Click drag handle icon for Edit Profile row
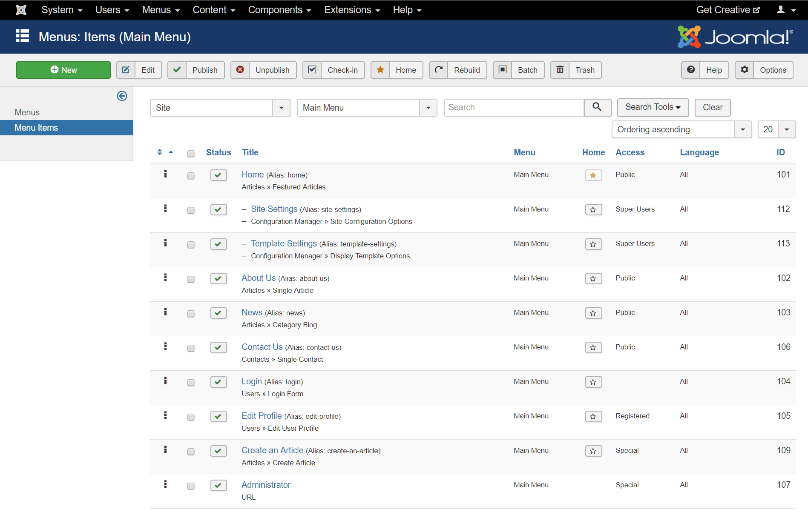The image size is (808, 532). (x=165, y=415)
